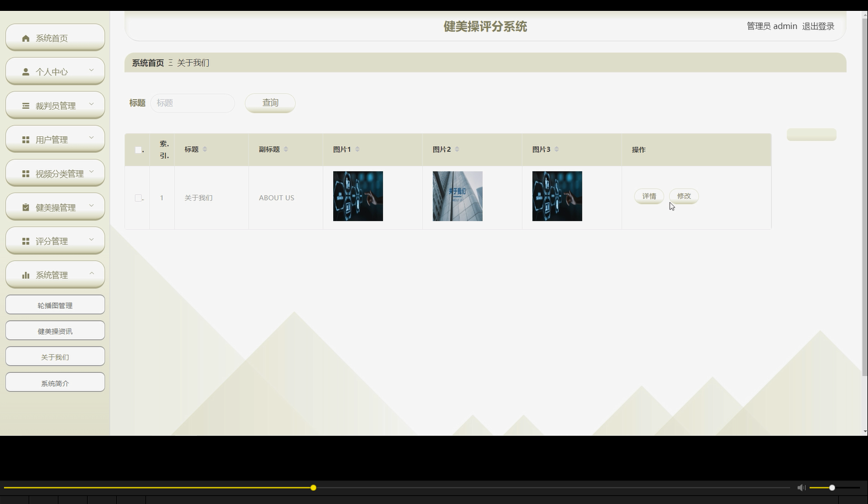Click the speaker icon near the volume control

(x=801, y=487)
